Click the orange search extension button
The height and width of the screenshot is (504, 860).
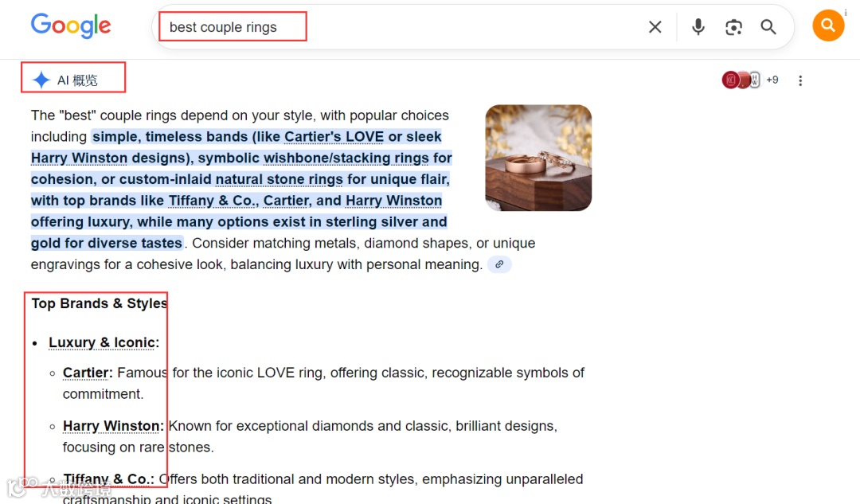click(x=827, y=25)
